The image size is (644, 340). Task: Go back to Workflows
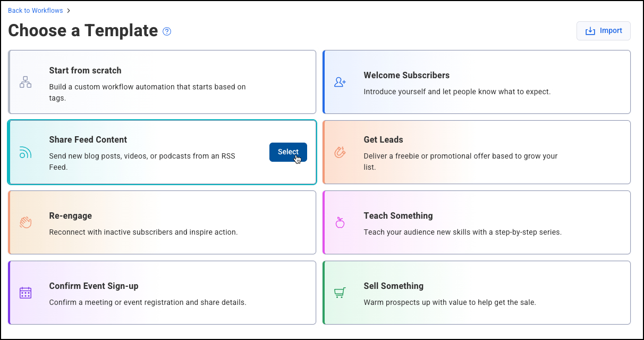click(36, 11)
